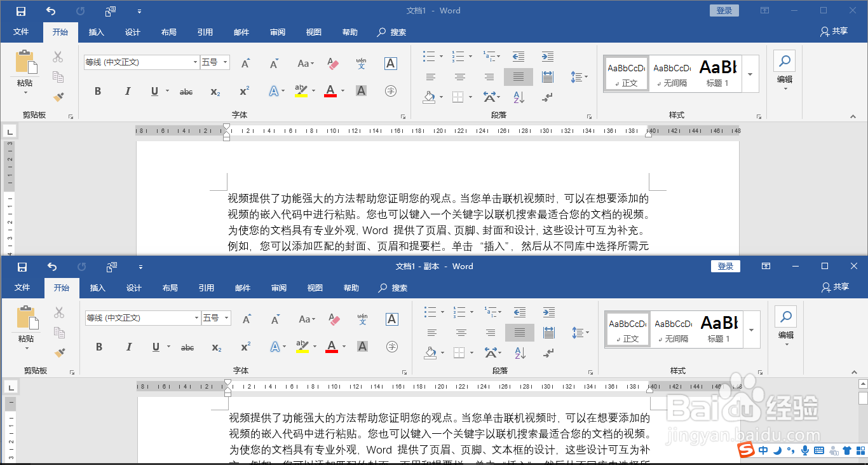
Task: Click Grow Font icon in 副本 window
Action: pyautogui.click(x=247, y=319)
